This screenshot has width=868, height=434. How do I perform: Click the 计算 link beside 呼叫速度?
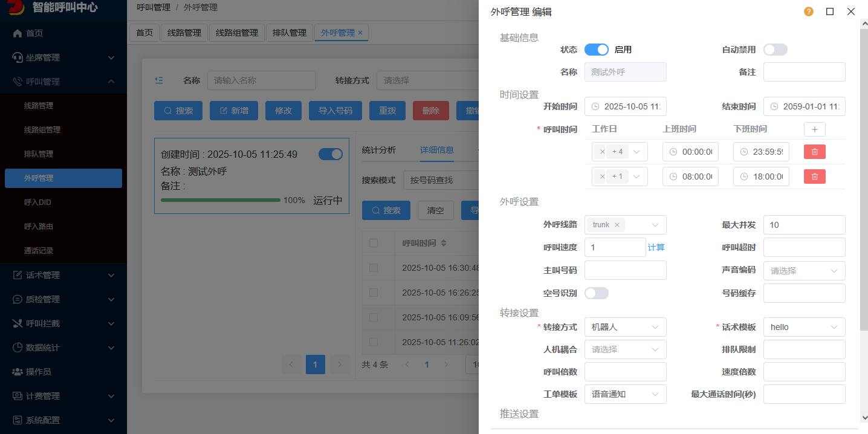click(656, 247)
